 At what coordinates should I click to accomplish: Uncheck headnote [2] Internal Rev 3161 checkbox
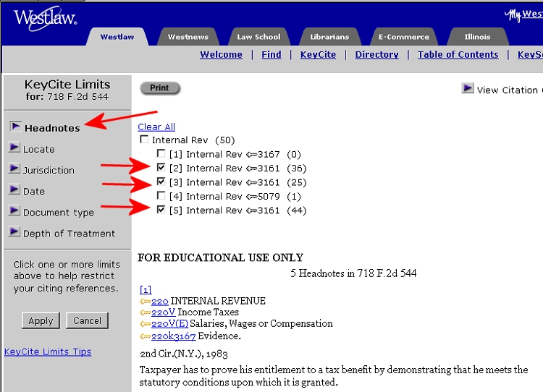pyautogui.click(x=161, y=168)
